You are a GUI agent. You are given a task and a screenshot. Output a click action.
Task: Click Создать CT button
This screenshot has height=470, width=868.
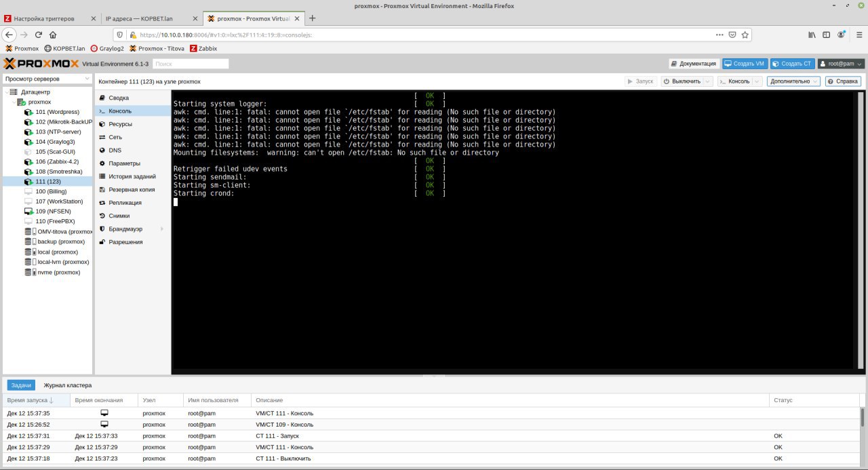(x=792, y=64)
